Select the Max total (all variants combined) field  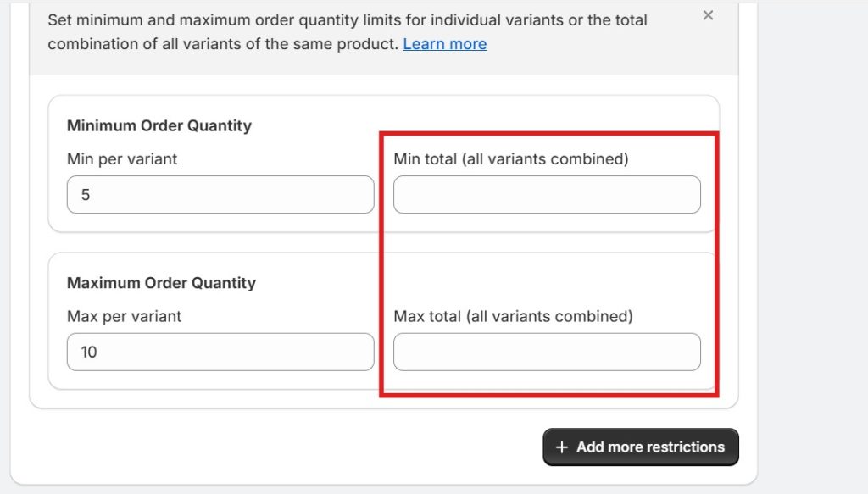click(547, 352)
